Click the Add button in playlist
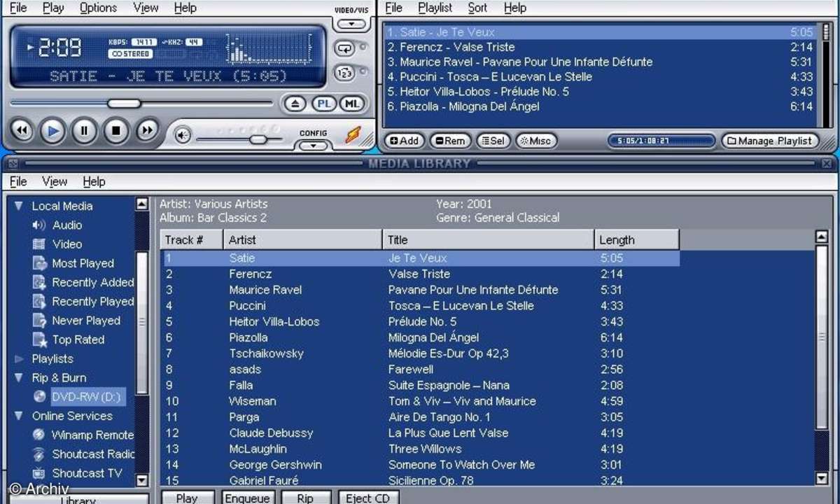Image resolution: width=840 pixels, height=504 pixels. click(x=404, y=141)
